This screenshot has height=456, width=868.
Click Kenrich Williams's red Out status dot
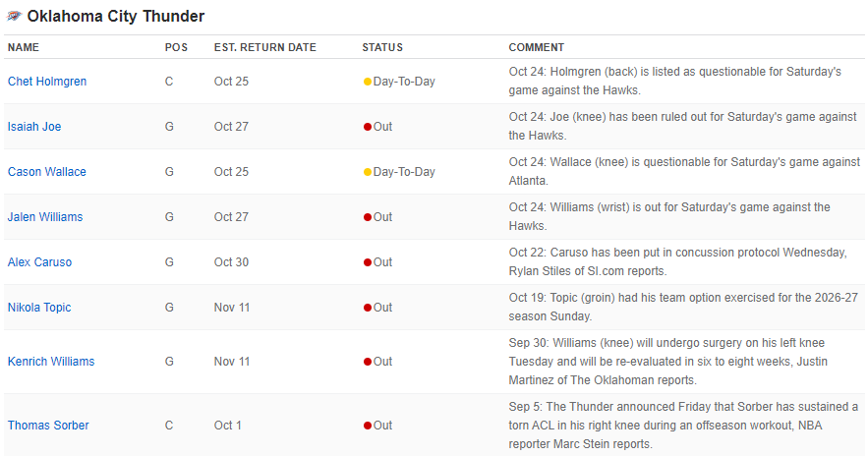pos(368,362)
